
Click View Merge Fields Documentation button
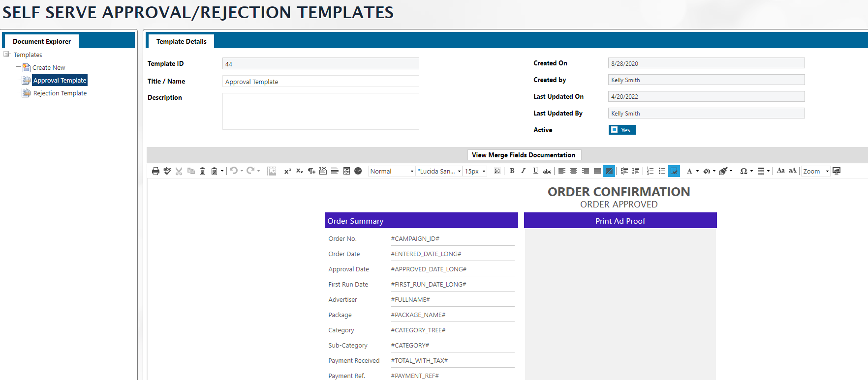click(x=524, y=155)
